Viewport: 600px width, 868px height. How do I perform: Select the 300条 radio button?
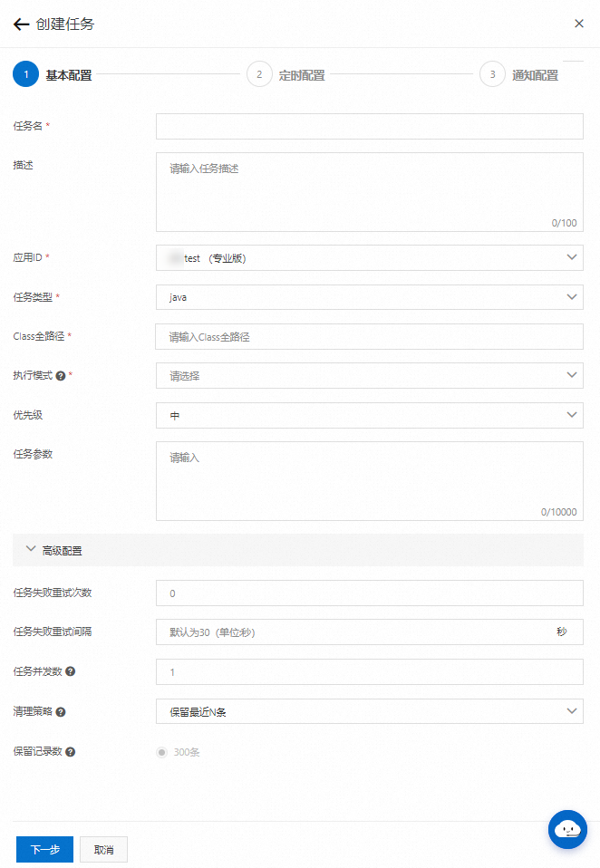[161, 752]
